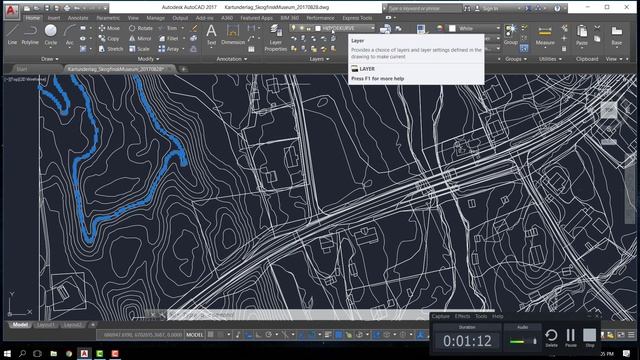Open the Manage ribbon tab

(x=156, y=18)
